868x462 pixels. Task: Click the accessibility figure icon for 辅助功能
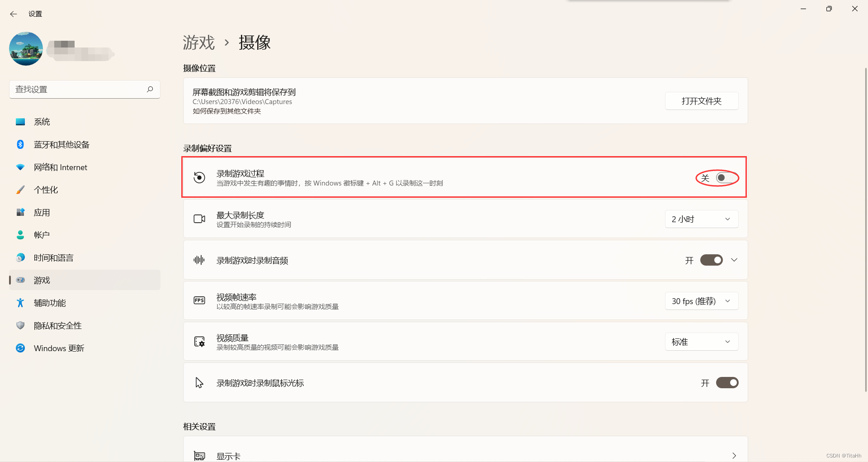(20, 303)
